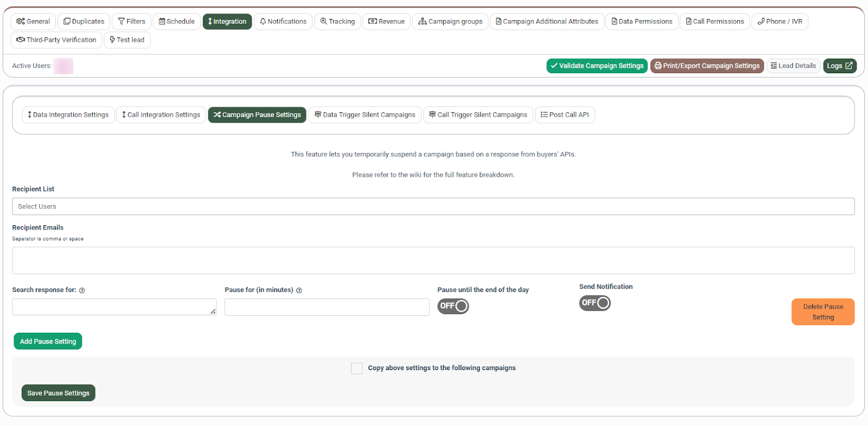Image resolution: width=868 pixels, height=426 pixels.
Task: Open the Duplicates tab
Action: (x=84, y=22)
